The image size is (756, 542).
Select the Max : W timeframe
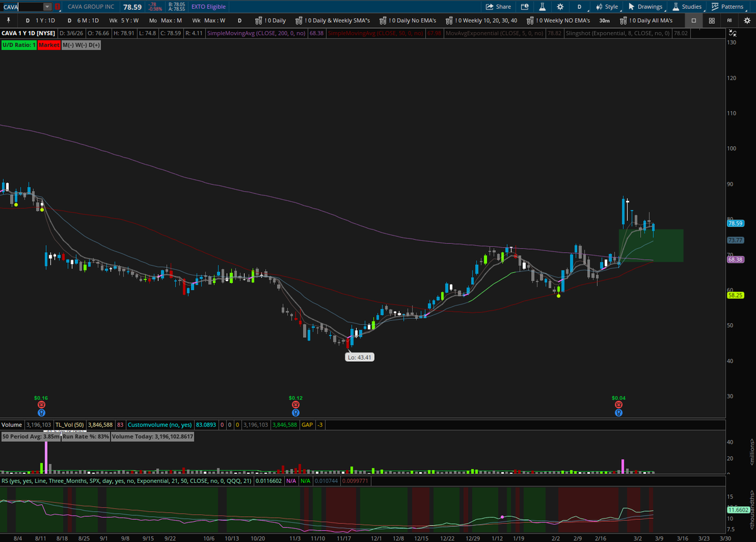(209, 20)
